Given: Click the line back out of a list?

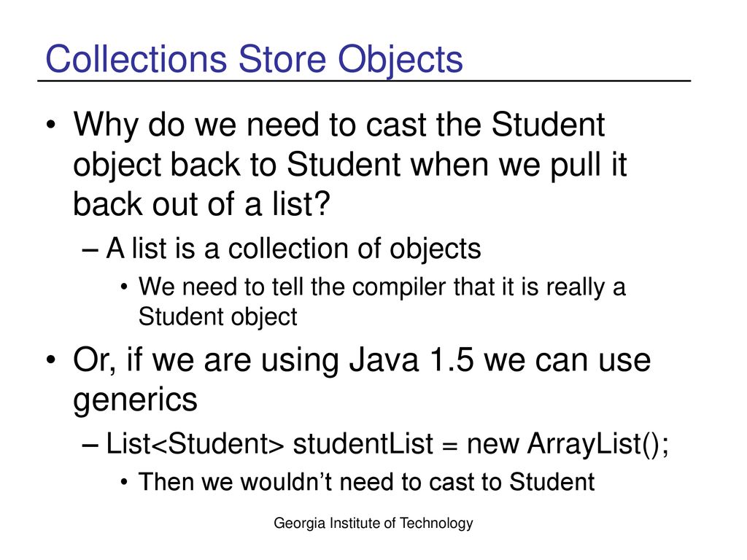Looking at the screenshot, I should [x=201, y=204].
